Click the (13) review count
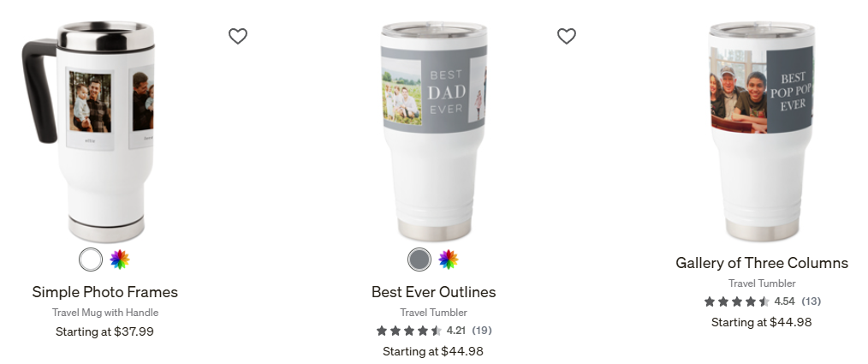 click(x=811, y=301)
